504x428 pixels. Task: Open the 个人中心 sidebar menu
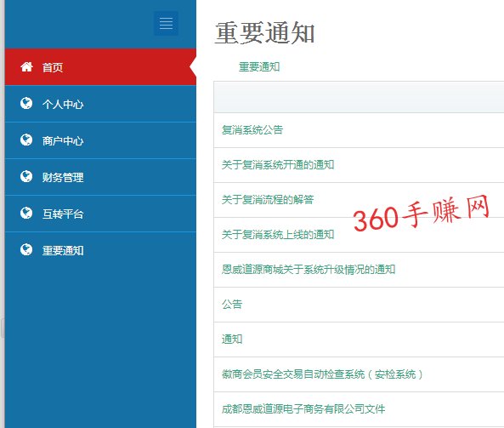pos(100,104)
